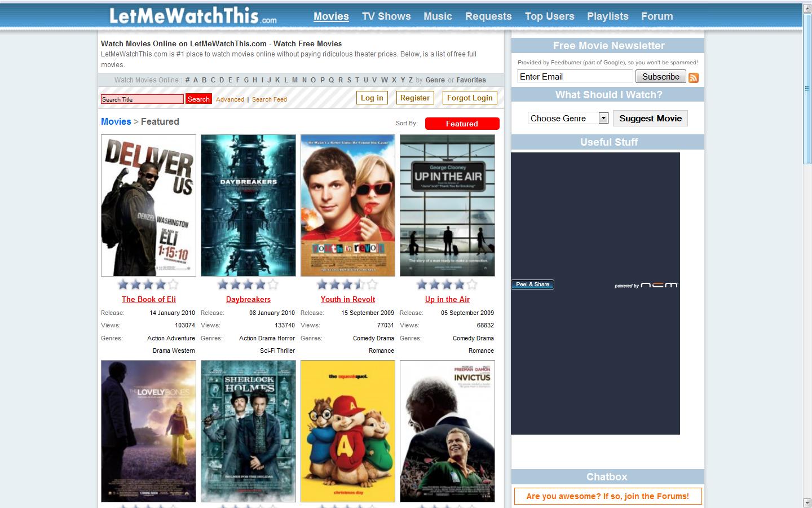
Task: Open The Lovely Bones poster
Action: click(149, 431)
